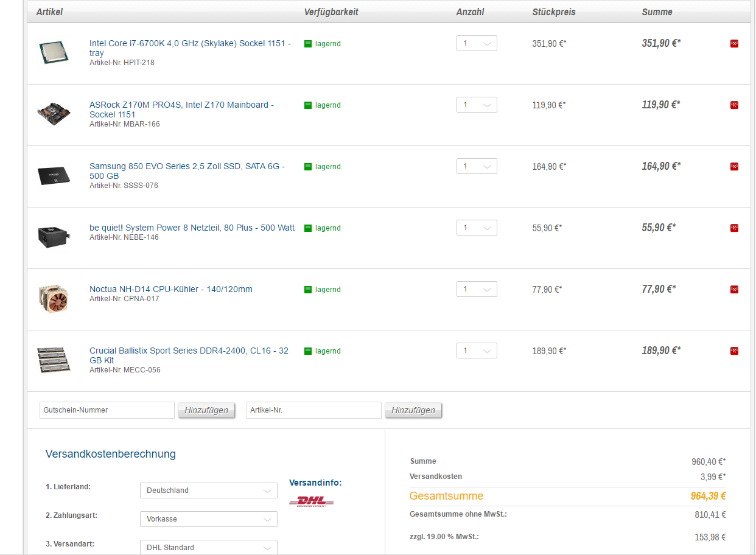Click the Artikel column header
Screen dimensions: 756x555
pyautogui.click(x=49, y=12)
